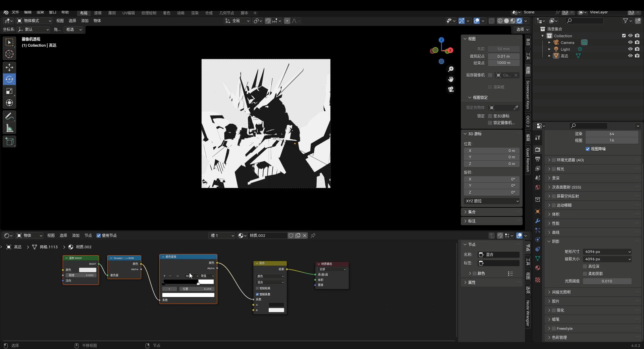Select the Rotate tool
This screenshot has width=644, height=349.
point(9,79)
